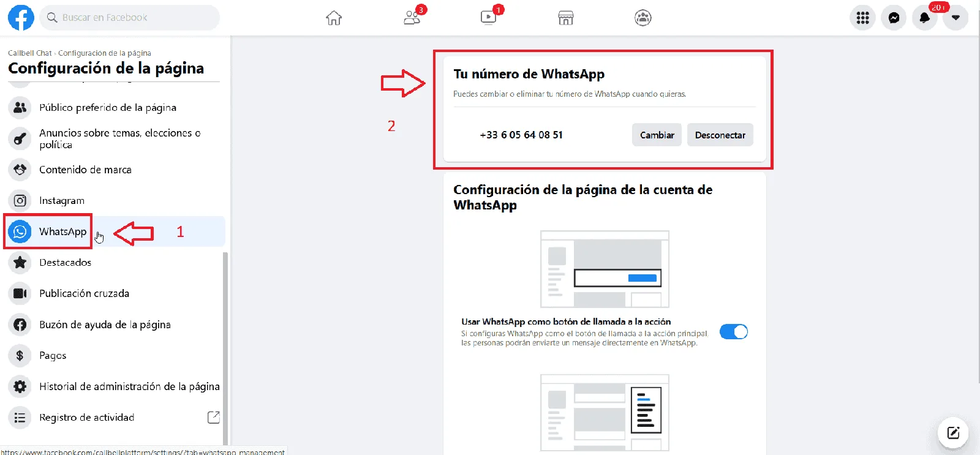This screenshot has height=455, width=980.
Task: Open the Home feed icon
Action: [x=334, y=18]
